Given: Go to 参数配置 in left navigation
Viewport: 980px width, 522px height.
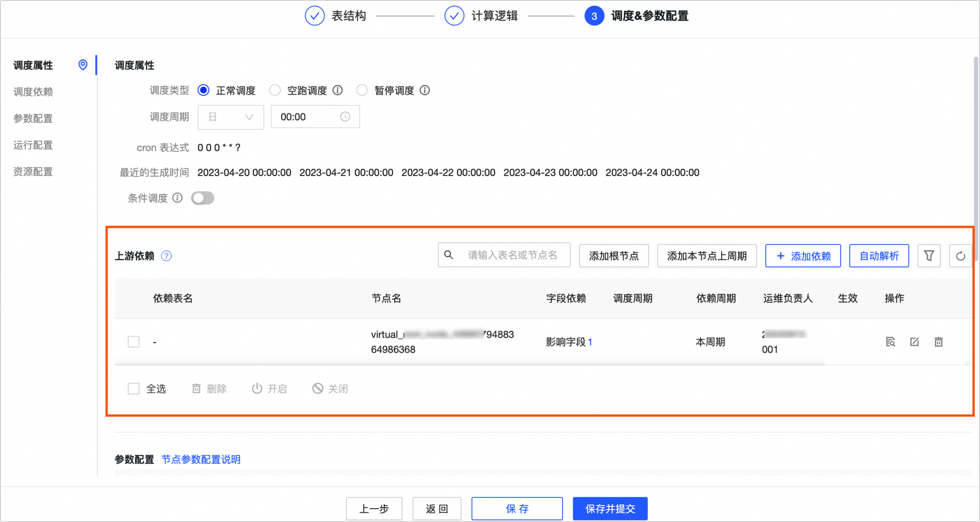Looking at the screenshot, I should (x=33, y=119).
